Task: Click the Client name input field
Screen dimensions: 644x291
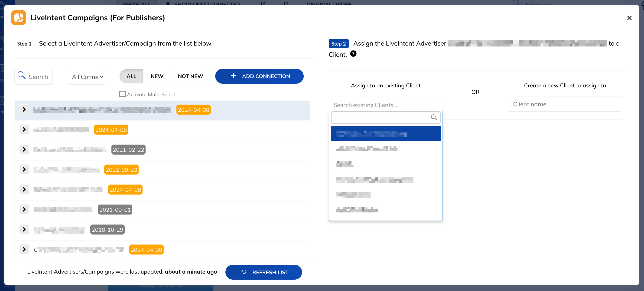Action: tap(565, 104)
